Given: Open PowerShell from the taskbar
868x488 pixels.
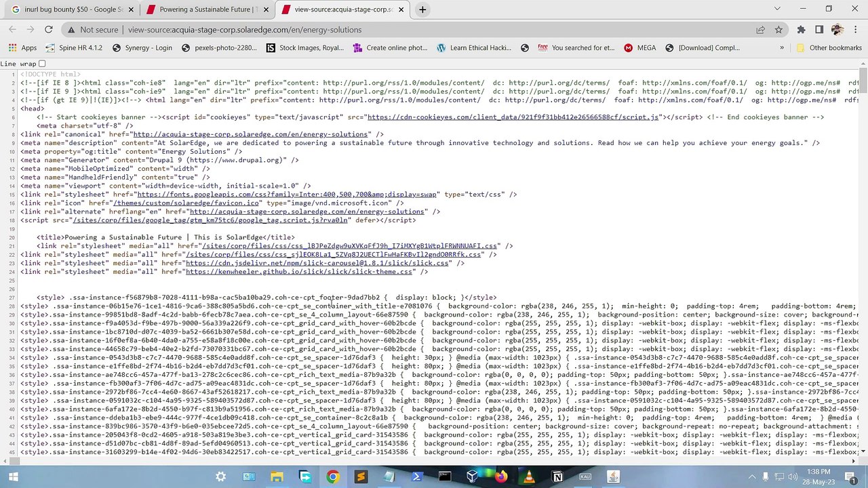Looking at the screenshot, I should pos(416,476).
